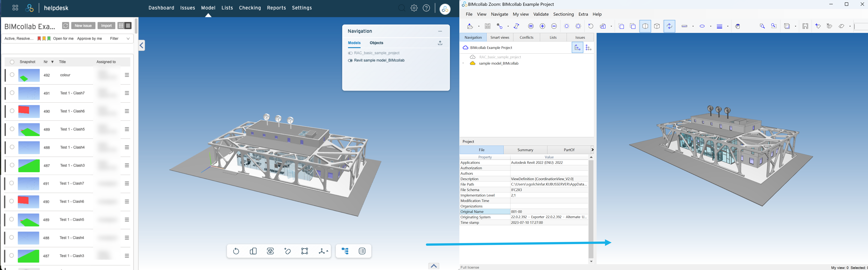The width and height of the screenshot is (868, 270).
Task: Click the red bookmark priority filter
Action: [39, 39]
